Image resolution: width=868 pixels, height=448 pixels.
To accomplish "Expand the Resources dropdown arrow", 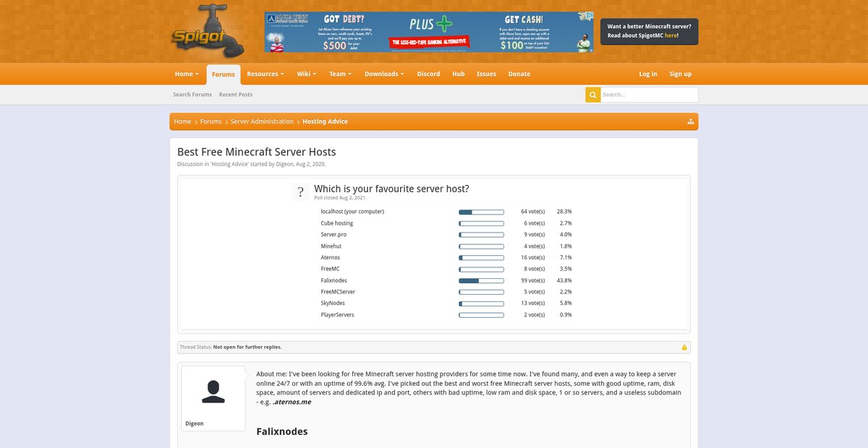I will [282, 74].
